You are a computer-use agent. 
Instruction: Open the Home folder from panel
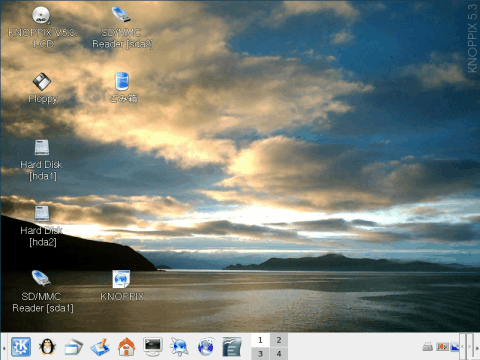click(x=127, y=347)
